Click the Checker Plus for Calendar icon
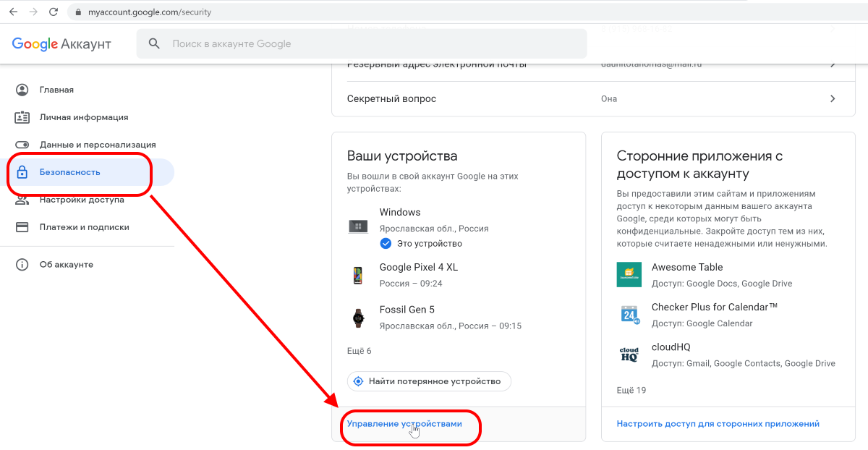This screenshot has width=868, height=450. click(629, 315)
